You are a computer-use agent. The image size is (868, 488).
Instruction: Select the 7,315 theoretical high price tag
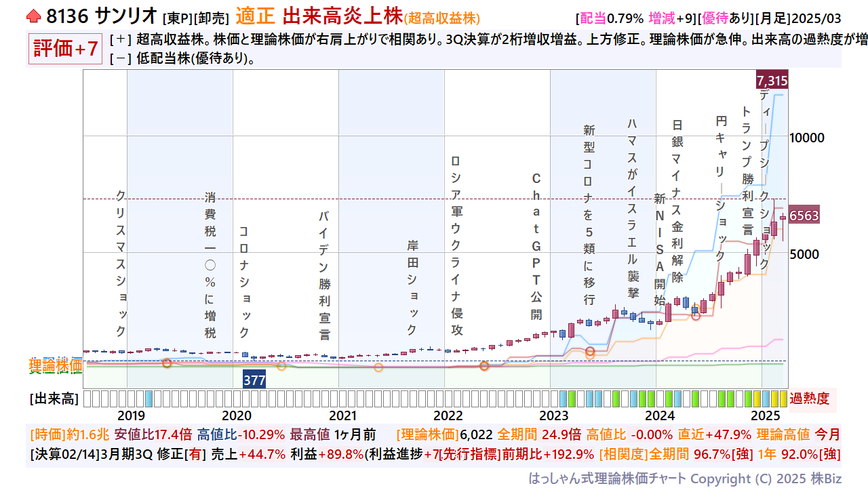772,81
